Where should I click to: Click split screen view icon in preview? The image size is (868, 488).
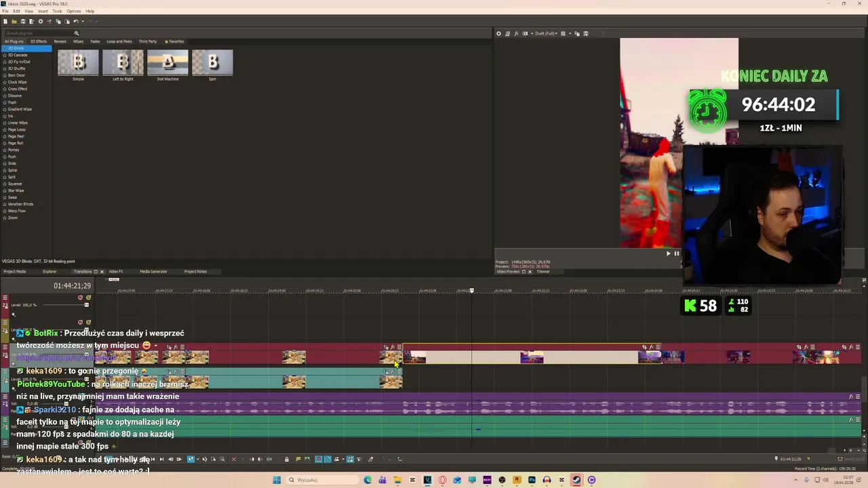(525, 33)
